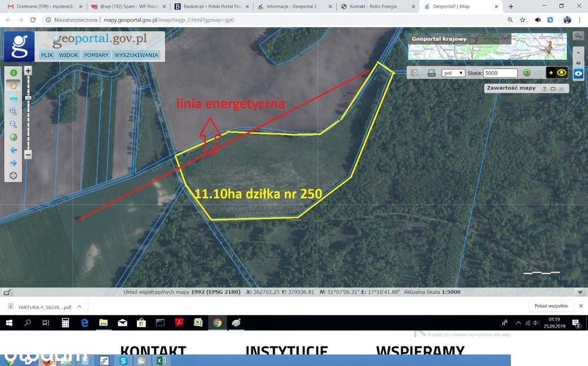Click the address bar URL
This screenshot has width=588, height=366.
click(x=169, y=20)
